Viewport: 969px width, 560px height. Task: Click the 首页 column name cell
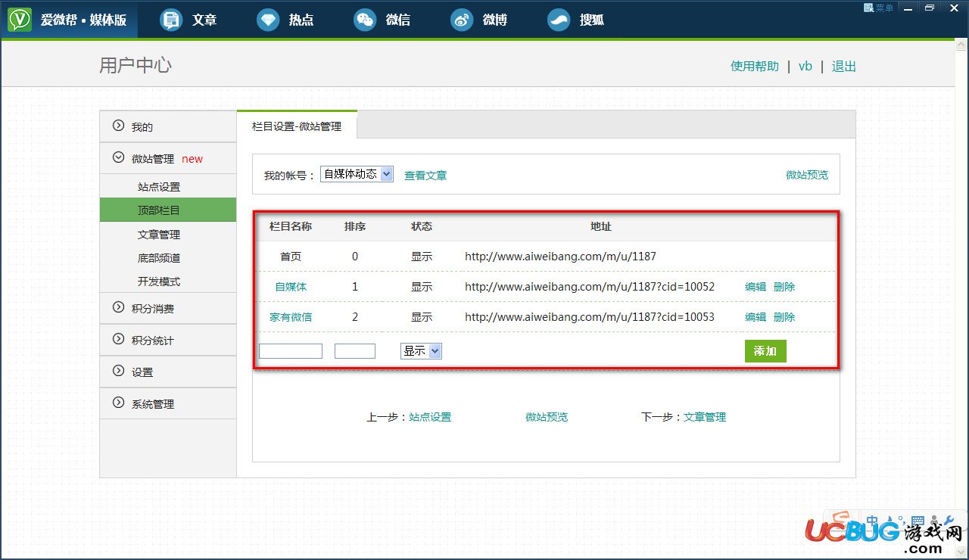291,257
